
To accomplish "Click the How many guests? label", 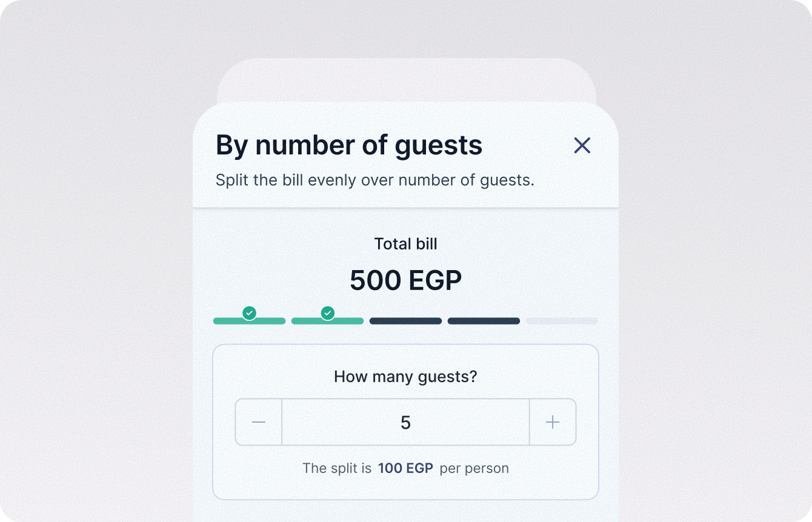I will [405, 377].
